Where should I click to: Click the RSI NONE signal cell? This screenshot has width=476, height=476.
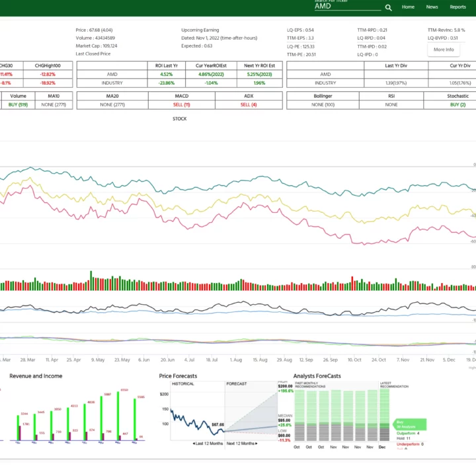click(x=391, y=104)
